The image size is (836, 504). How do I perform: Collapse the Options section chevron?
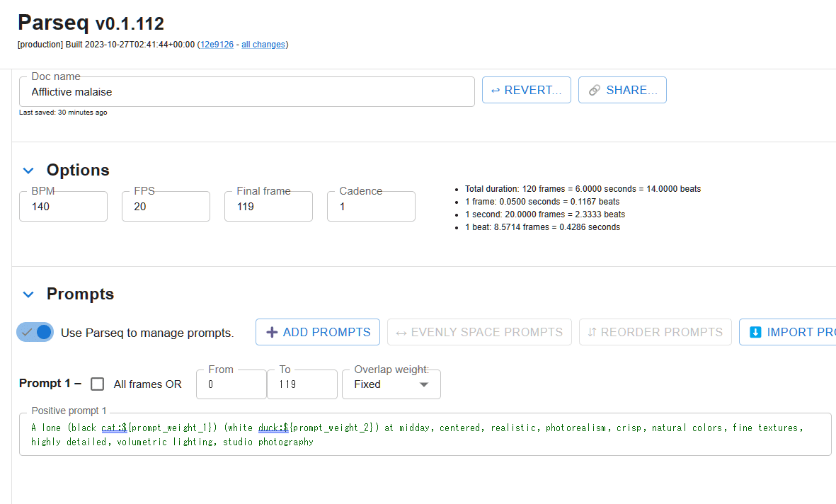[28, 171]
